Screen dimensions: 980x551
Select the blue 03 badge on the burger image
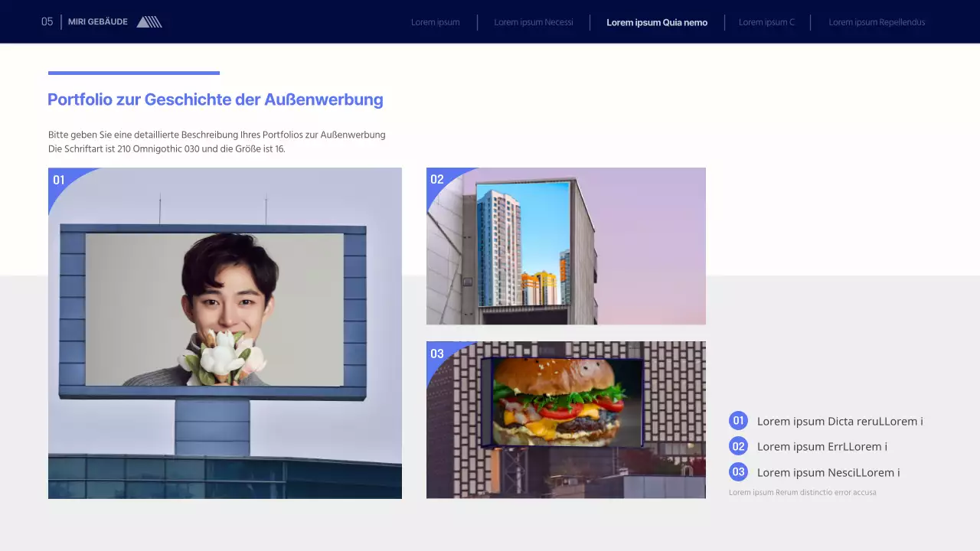click(x=437, y=354)
